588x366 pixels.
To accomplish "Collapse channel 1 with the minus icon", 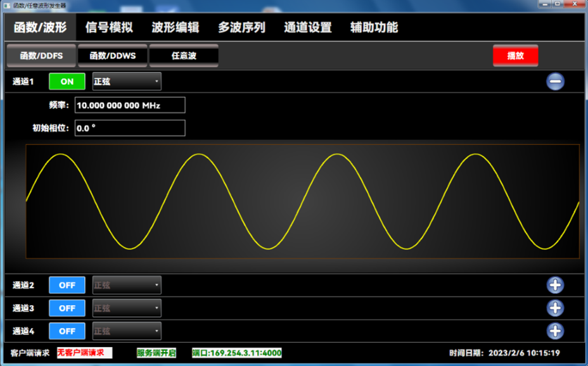I will click(555, 82).
